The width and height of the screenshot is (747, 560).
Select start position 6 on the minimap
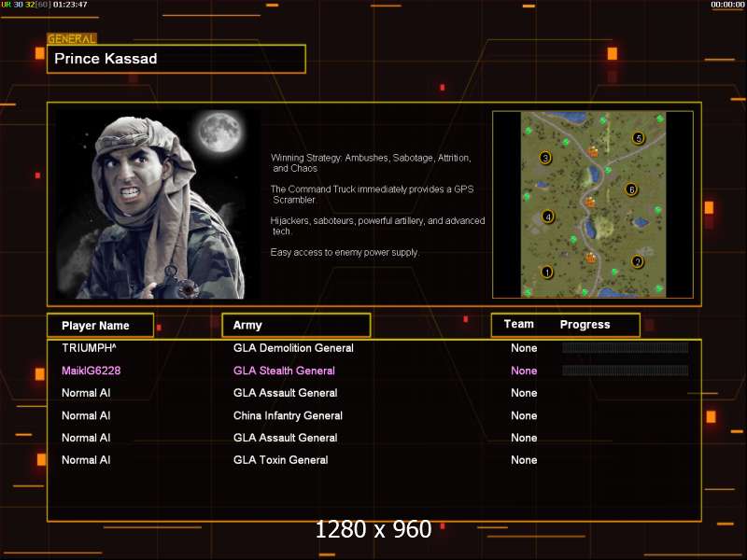pyautogui.click(x=631, y=189)
